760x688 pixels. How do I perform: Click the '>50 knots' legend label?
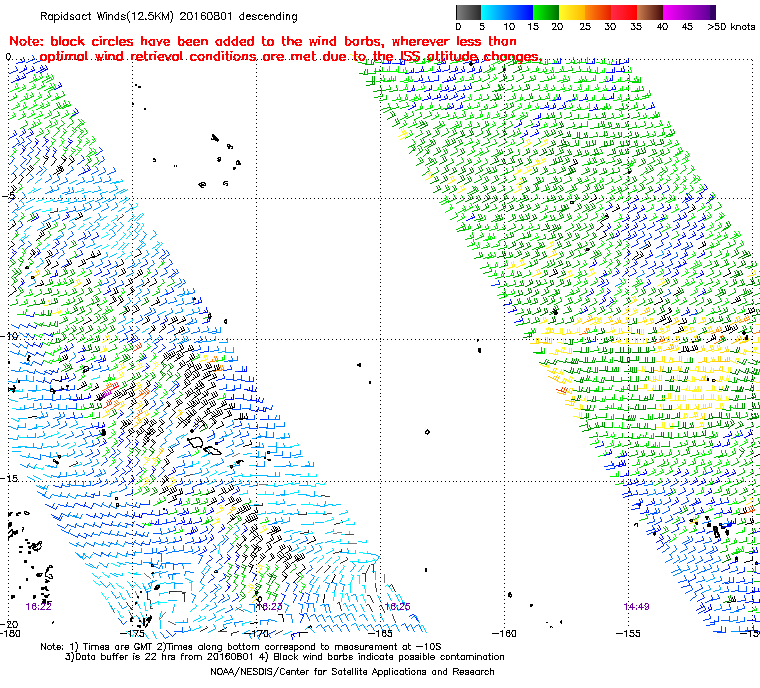tap(731, 27)
